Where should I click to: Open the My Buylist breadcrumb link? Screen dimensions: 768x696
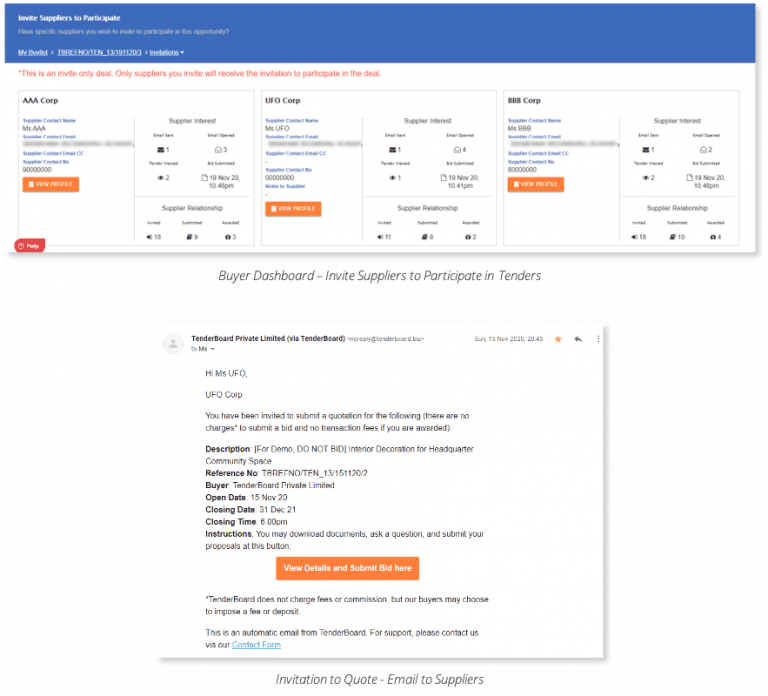(x=33, y=52)
